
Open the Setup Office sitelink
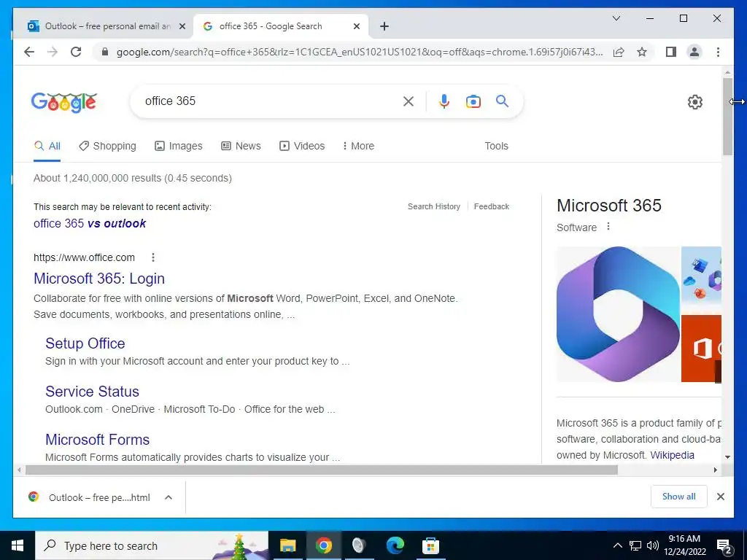click(x=85, y=343)
